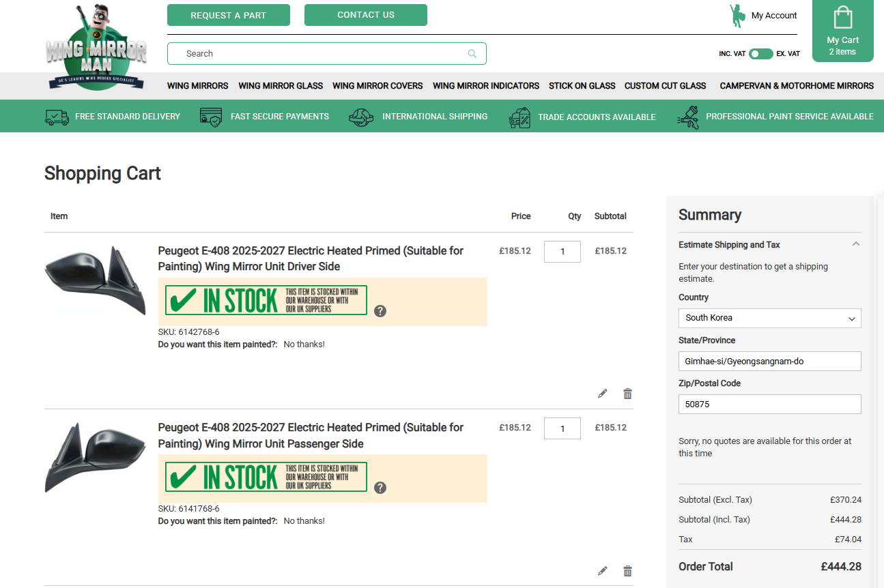The width and height of the screenshot is (884, 588).
Task: Click the help icon for Driver Side stock
Action: click(x=380, y=311)
